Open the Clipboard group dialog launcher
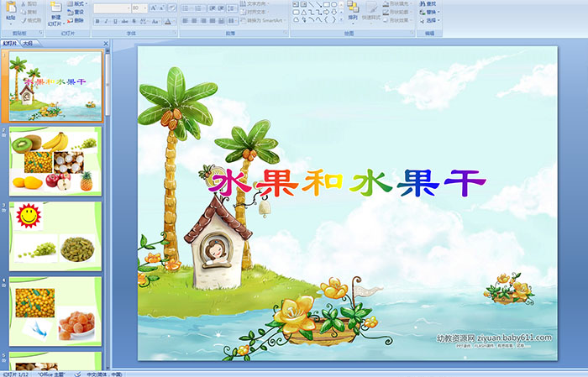588x377 pixels. [x=41, y=34]
